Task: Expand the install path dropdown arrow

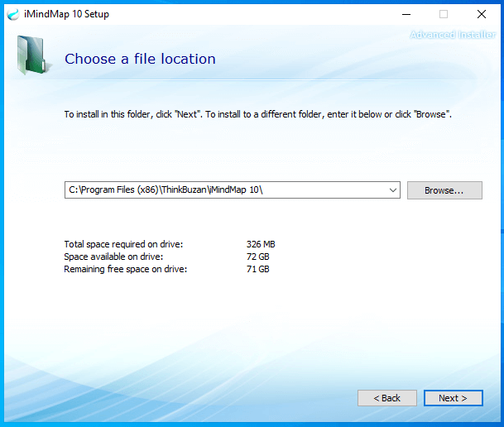Action: [x=392, y=190]
